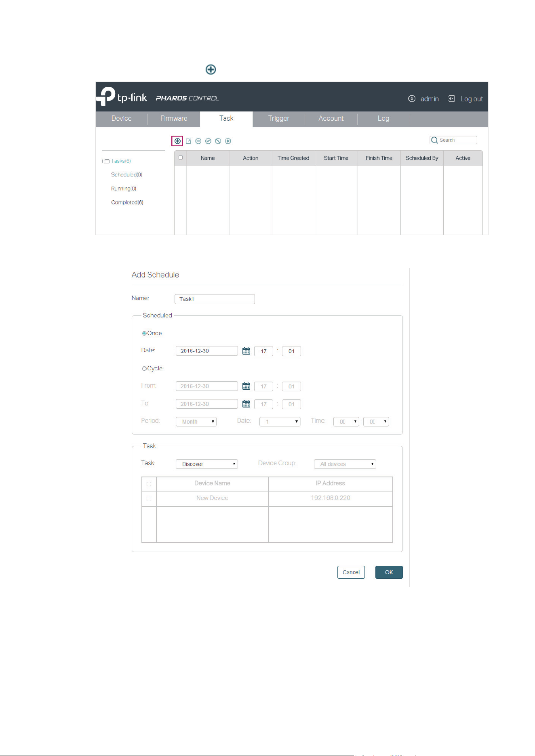Open calendar picker for Once Date
Screen dimensions: 535x756
246,351
